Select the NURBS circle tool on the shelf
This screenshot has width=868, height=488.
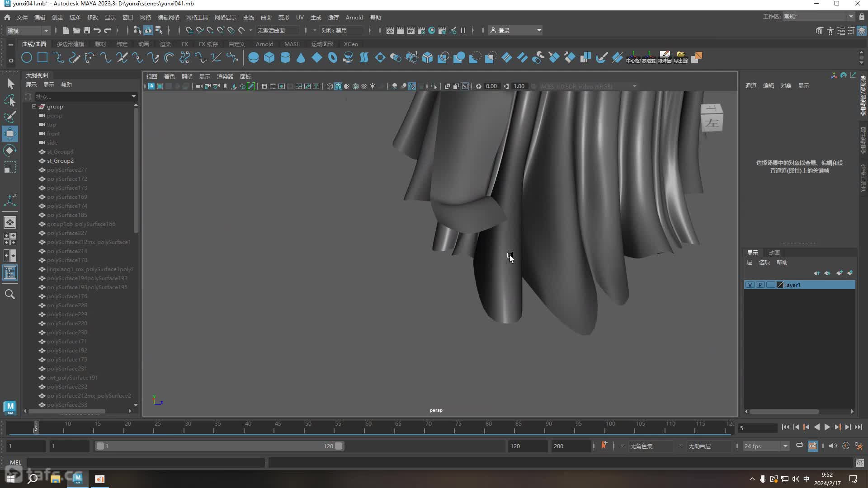click(27, 58)
